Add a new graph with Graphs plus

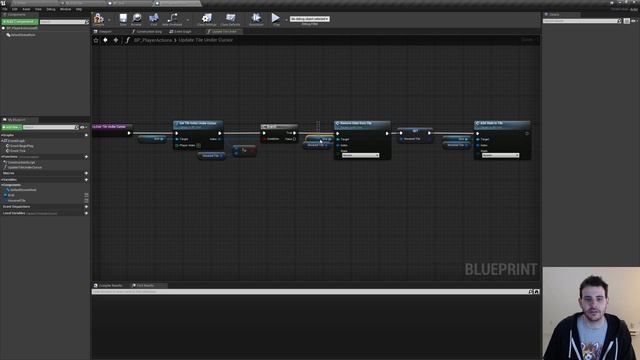click(86, 135)
